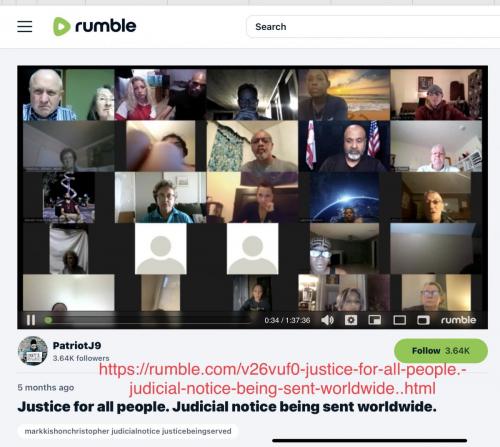
Task: Mute the video volume speaker icon
Action: (327, 320)
